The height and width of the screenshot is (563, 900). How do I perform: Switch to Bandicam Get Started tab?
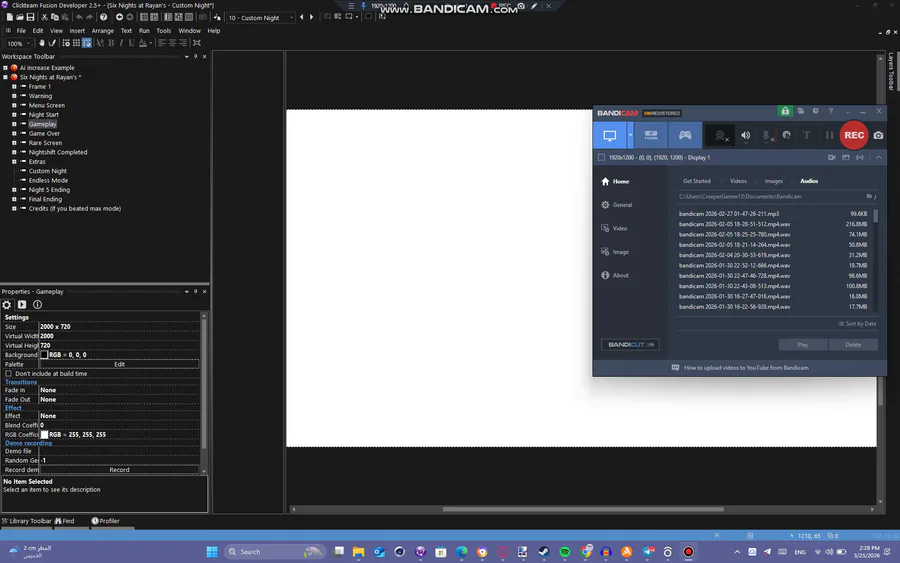tap(697, 181)
